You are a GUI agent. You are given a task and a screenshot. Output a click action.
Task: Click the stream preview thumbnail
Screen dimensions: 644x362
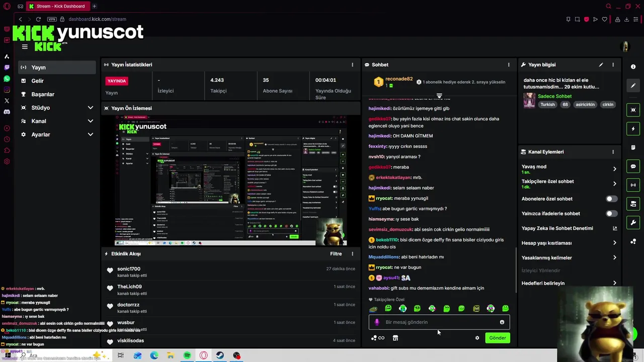tap(231, 180)
